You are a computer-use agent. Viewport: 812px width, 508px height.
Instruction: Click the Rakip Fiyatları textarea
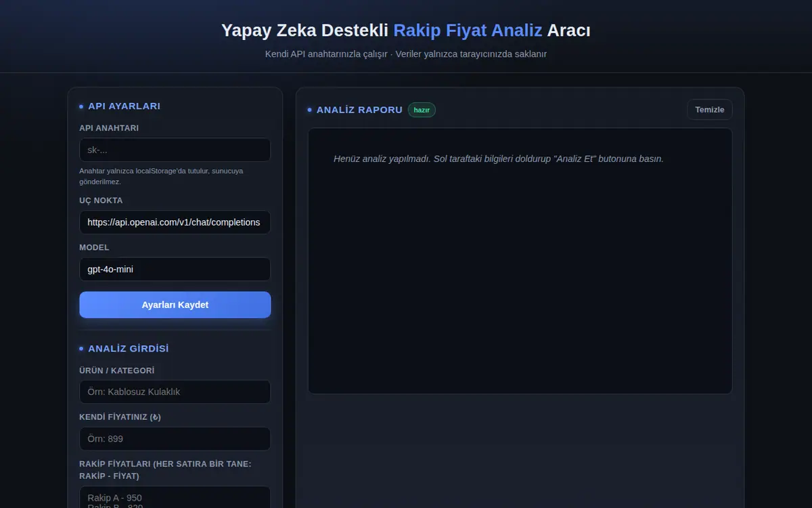[x=175, y=497]
